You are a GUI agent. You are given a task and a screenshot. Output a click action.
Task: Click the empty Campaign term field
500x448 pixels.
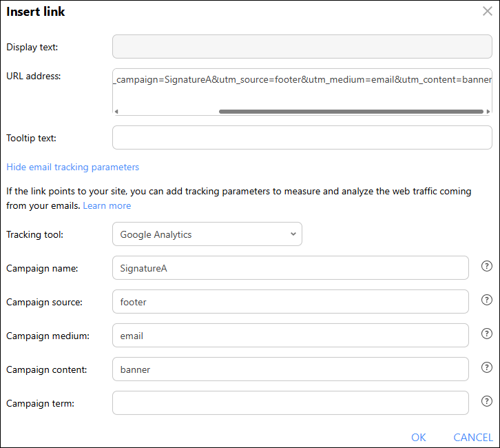(x=290, y=403)
